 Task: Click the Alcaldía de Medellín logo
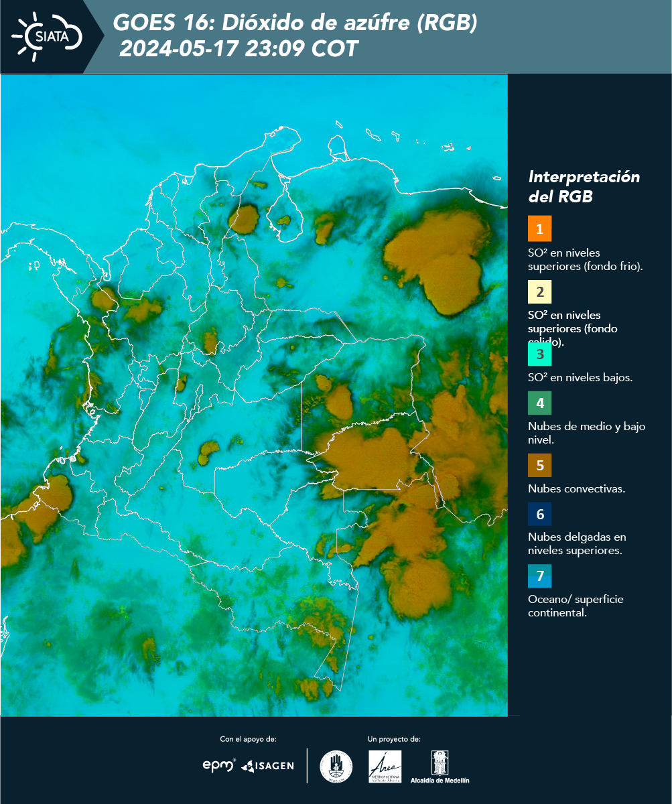[x=440, y=766]
